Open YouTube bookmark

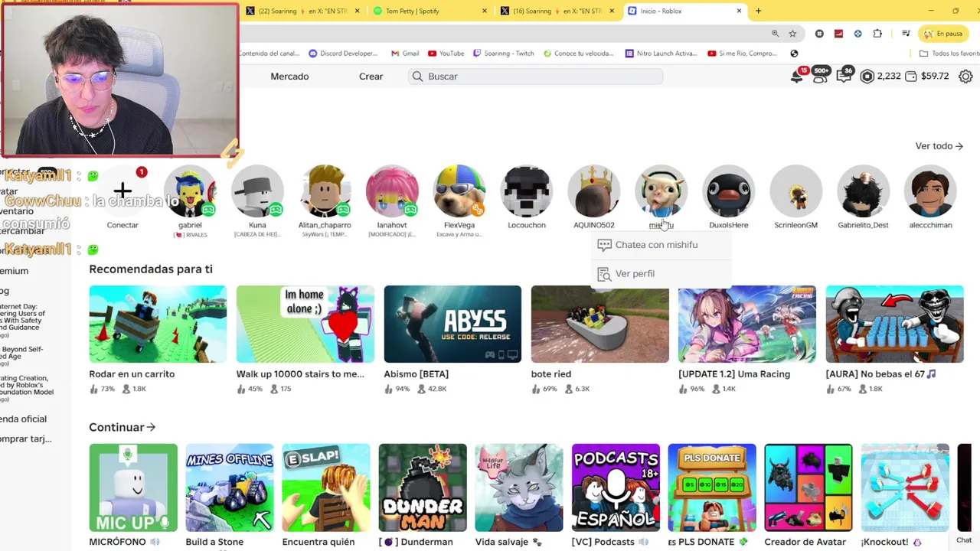click(x=446, y=54)
